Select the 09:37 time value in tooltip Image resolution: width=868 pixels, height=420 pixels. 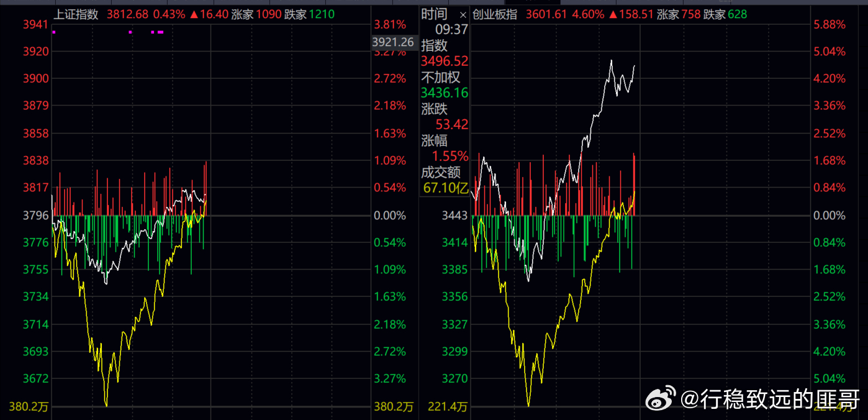451,29
